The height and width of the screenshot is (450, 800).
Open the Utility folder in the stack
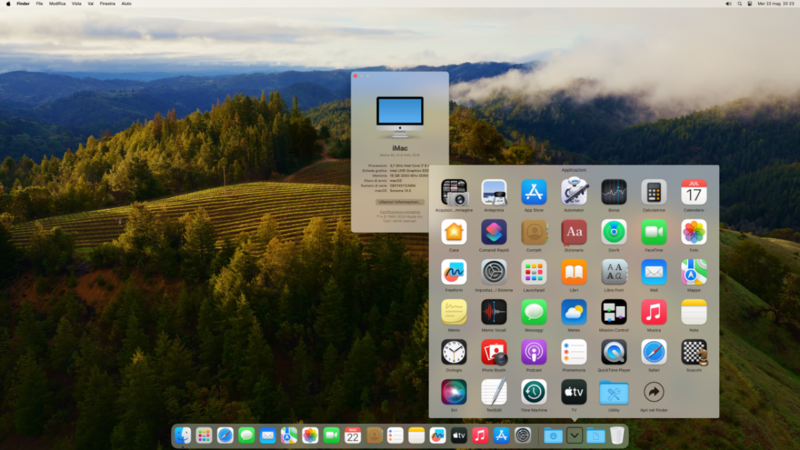pos(614,392)
